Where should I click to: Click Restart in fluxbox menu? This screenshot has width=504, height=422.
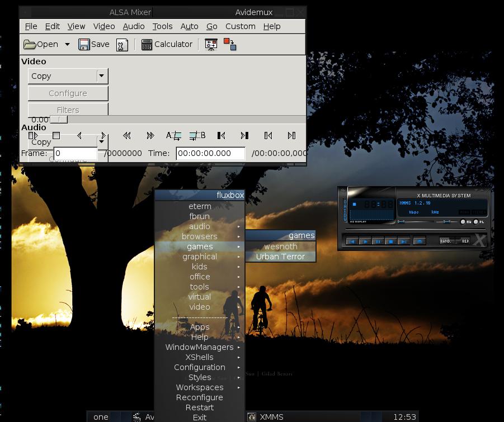[x=200, y=407]
